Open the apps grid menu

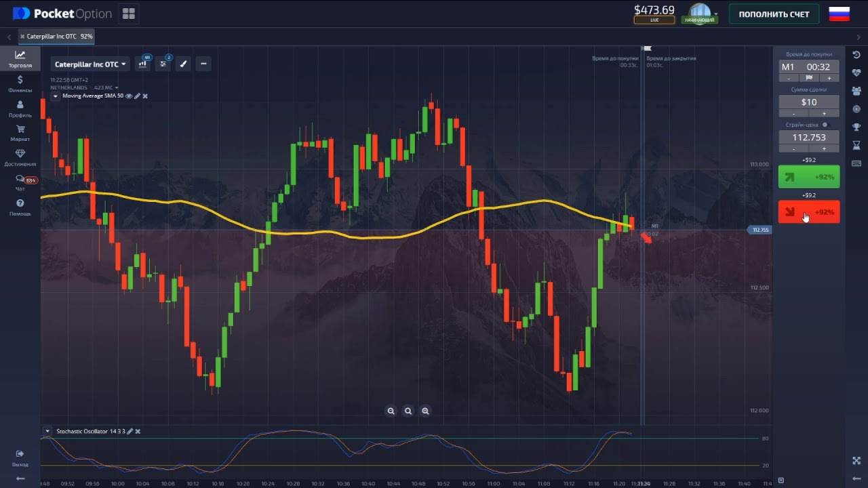(x=128, y=14)
